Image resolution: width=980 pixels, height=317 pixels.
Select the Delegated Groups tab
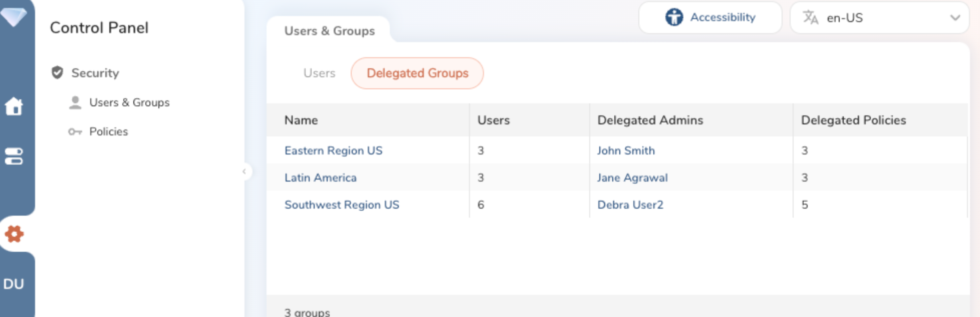[417, 73]
